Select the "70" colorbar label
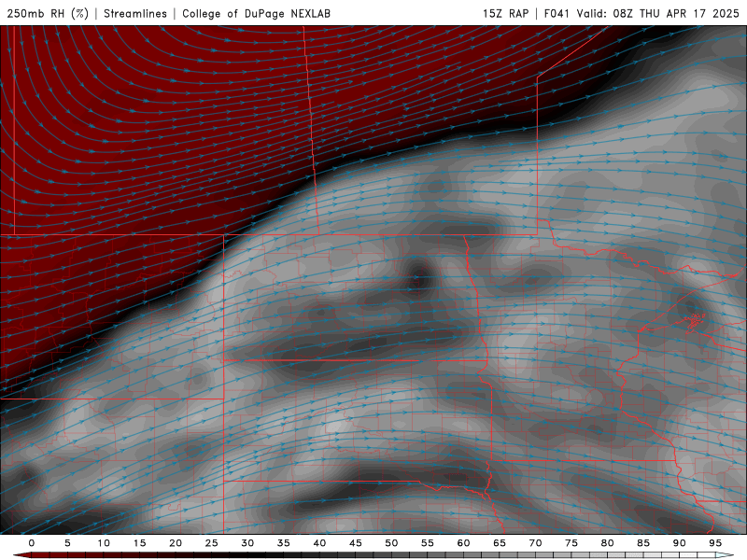 535,543
